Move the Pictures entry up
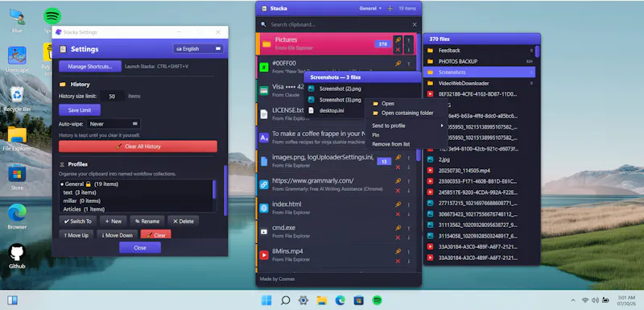 pos(408,39)
